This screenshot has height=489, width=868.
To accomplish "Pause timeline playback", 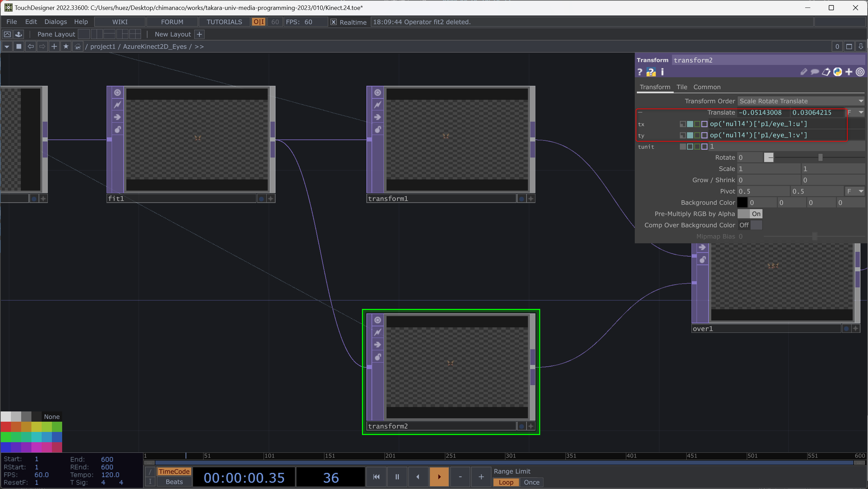I will coord(397,477).
